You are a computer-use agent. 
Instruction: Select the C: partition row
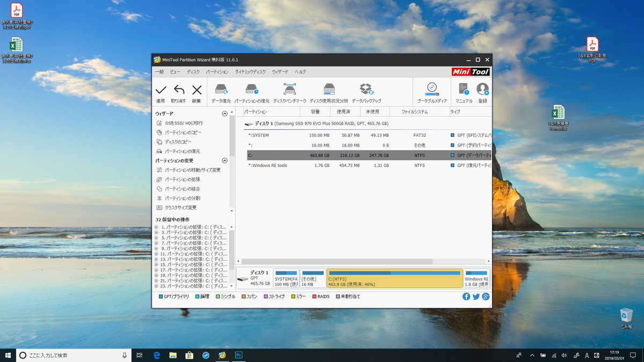coord(368,156)
